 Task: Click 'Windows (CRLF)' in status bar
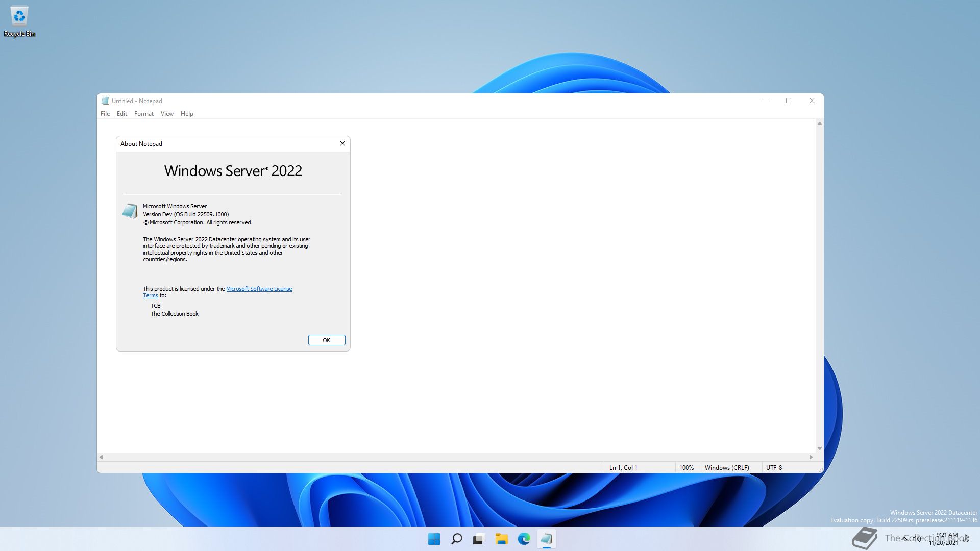pos(727,468)
